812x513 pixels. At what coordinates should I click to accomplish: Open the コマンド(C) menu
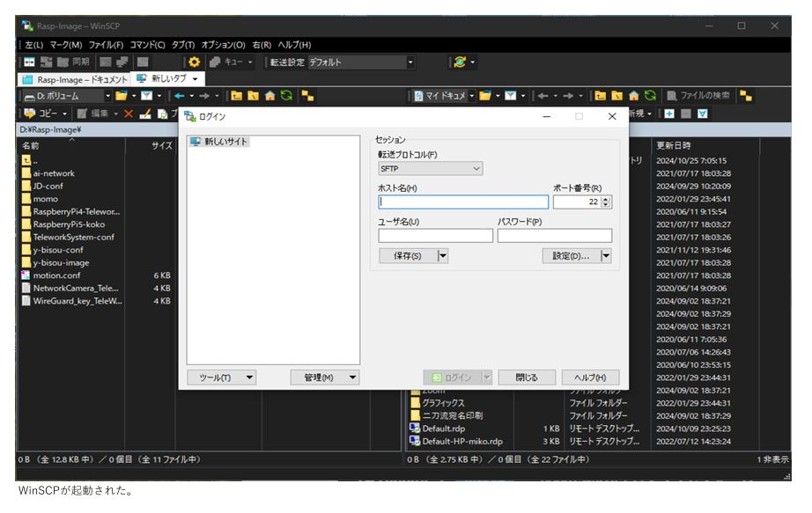(148, 45)
